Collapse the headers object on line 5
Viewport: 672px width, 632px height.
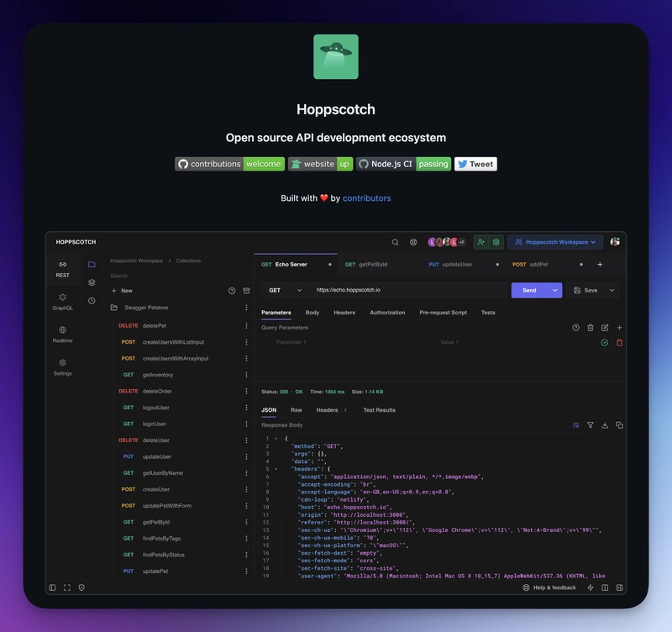click(x=276, y=469)
